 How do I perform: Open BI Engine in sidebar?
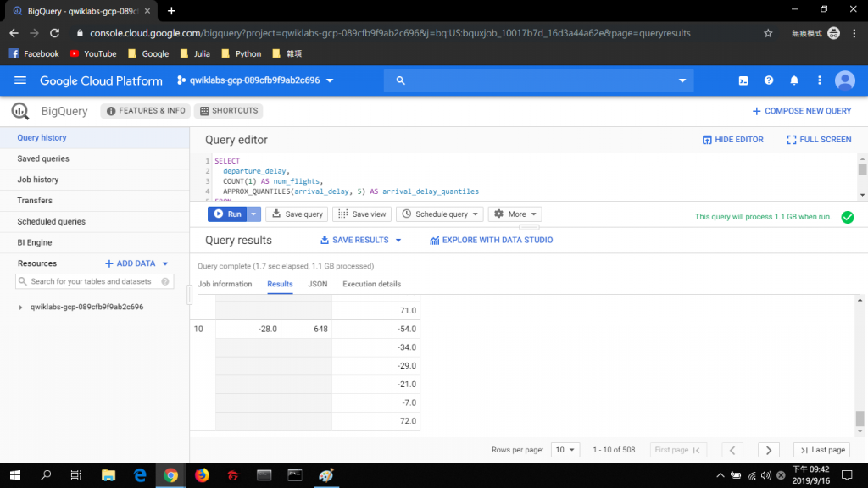click(x=95, y=243)
